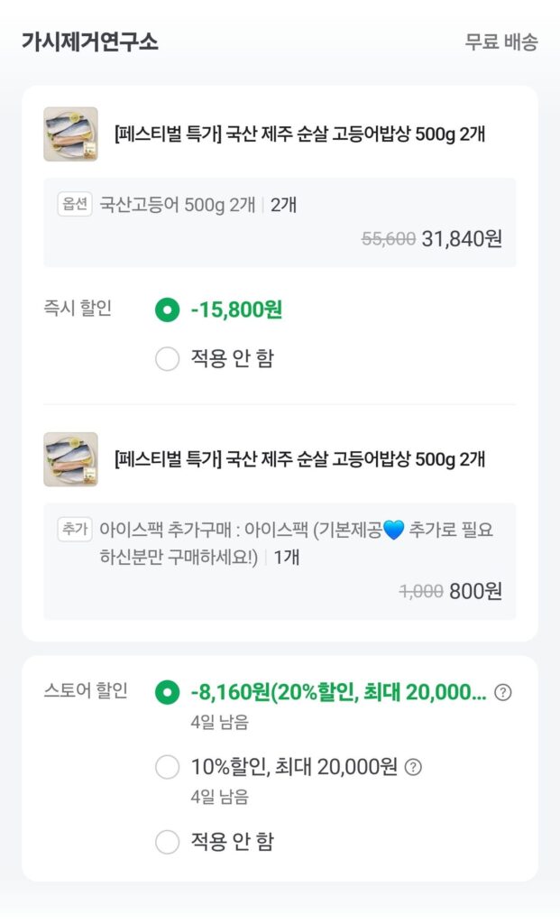The width and height of the screenshot is (560, 924).
Task: Open the 가시제거연구소 store page
Action: click(88, 41)
